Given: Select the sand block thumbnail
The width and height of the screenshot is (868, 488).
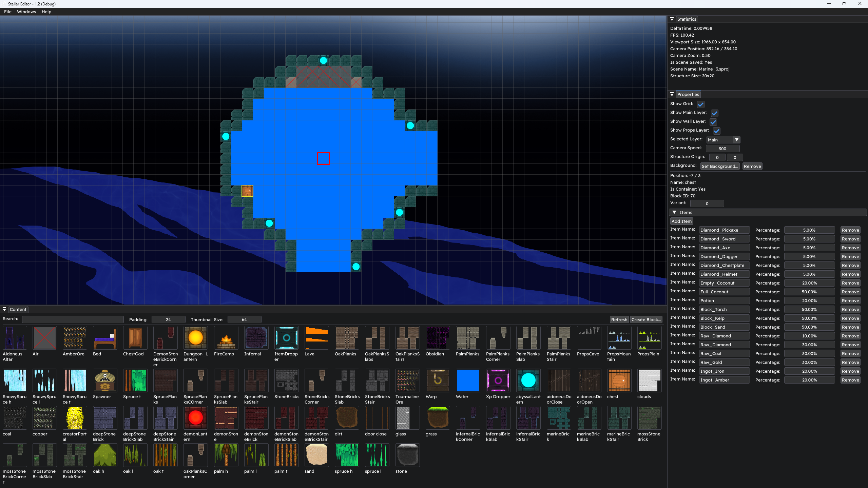Looking at the screenshot, I should (316, 455).
